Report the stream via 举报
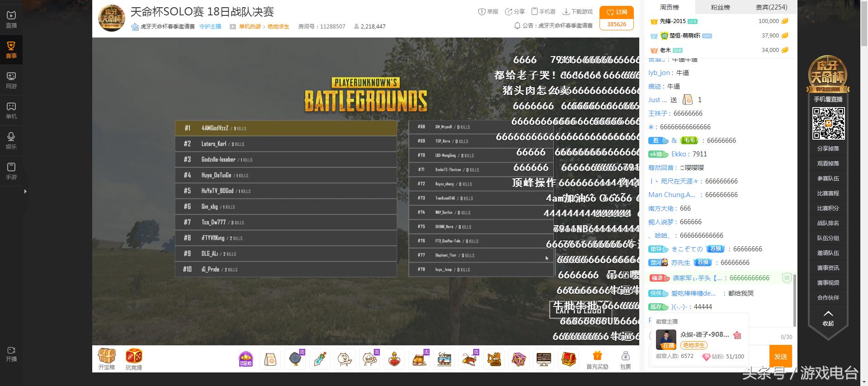This screenshot has height=386, width=868. [x=488, y=12]
